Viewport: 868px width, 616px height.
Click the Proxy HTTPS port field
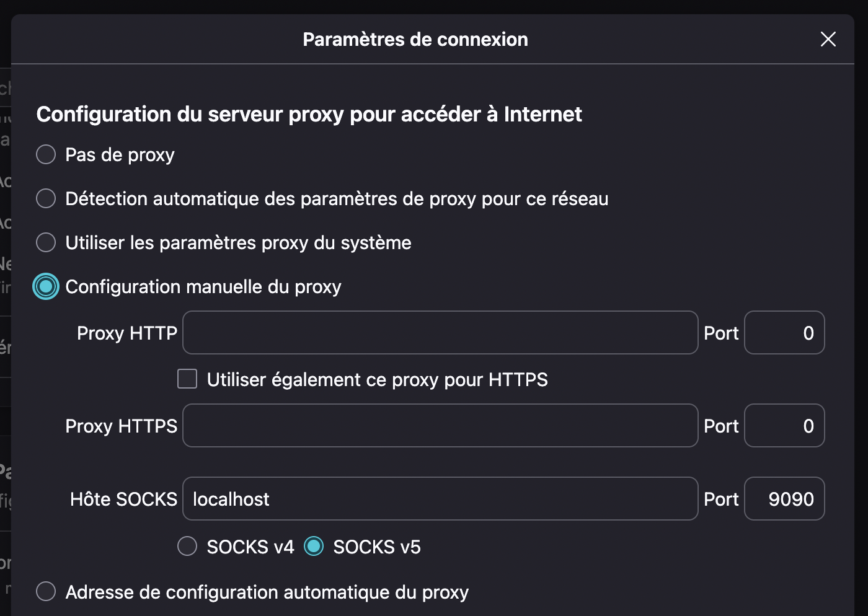coord(784,426)
